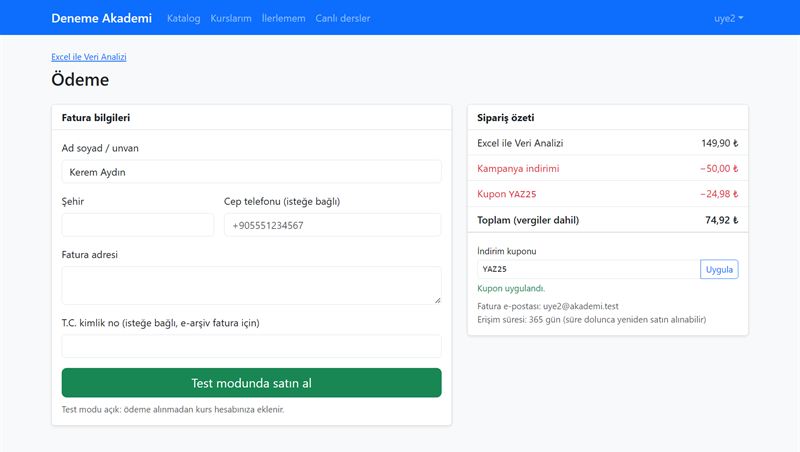800x452 pixels.
Task: Focus the T.C. kimlik no field
Action: 252,346
